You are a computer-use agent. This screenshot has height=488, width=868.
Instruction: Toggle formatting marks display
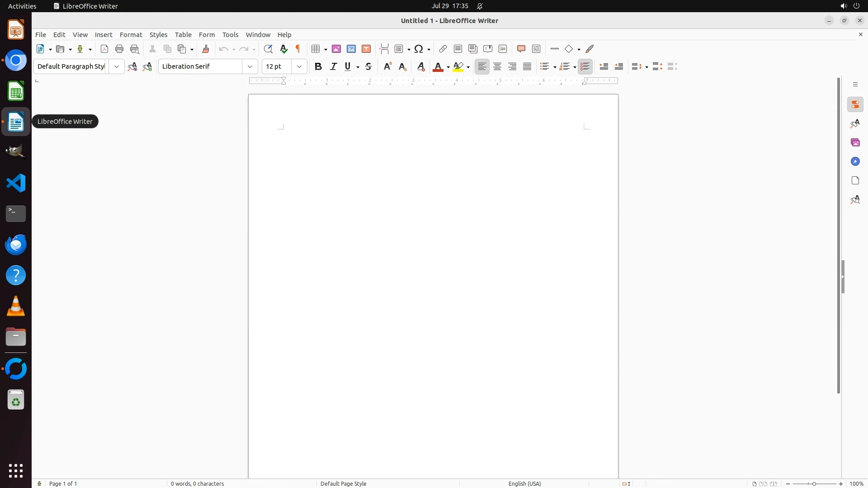click(x=298, y=49)
